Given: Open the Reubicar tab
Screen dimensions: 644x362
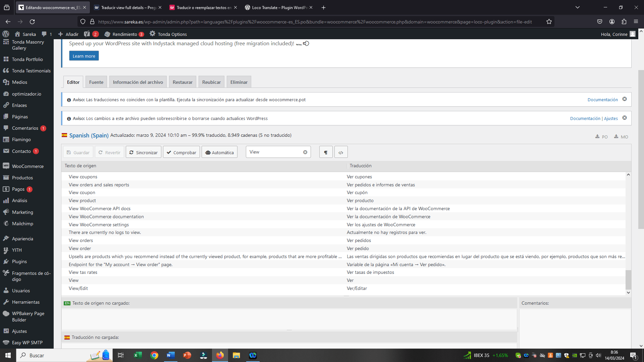Looking at the screenshot, I should click(211, 82).
